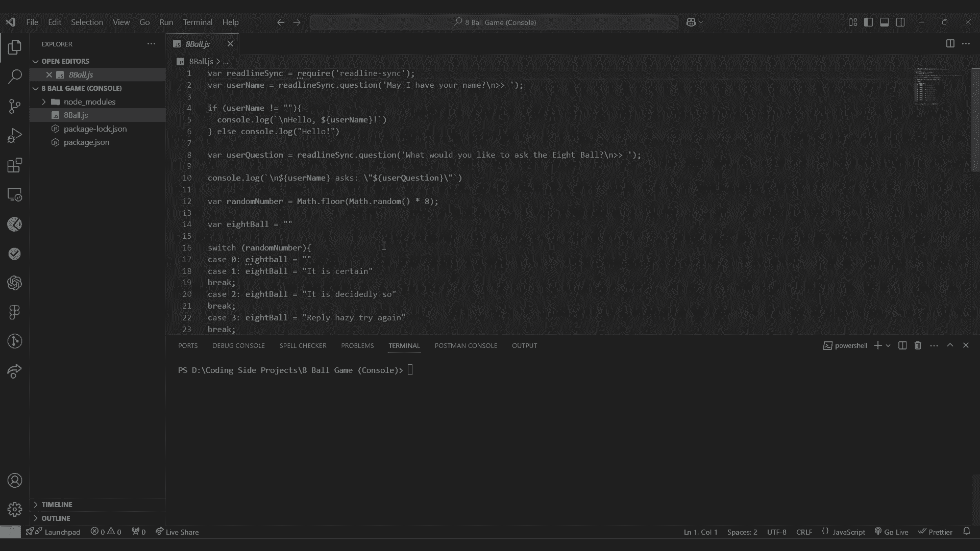
Task: Switch to the DEBUG CONSOLE tab
Action: (x=238, y=345)
